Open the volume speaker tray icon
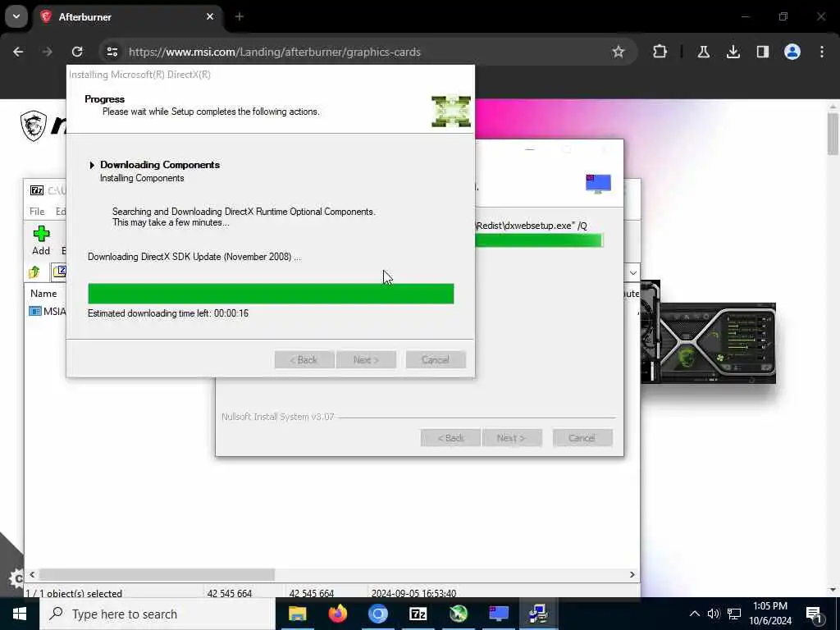Viewport: 840px width, 630px height. point(713,614)
